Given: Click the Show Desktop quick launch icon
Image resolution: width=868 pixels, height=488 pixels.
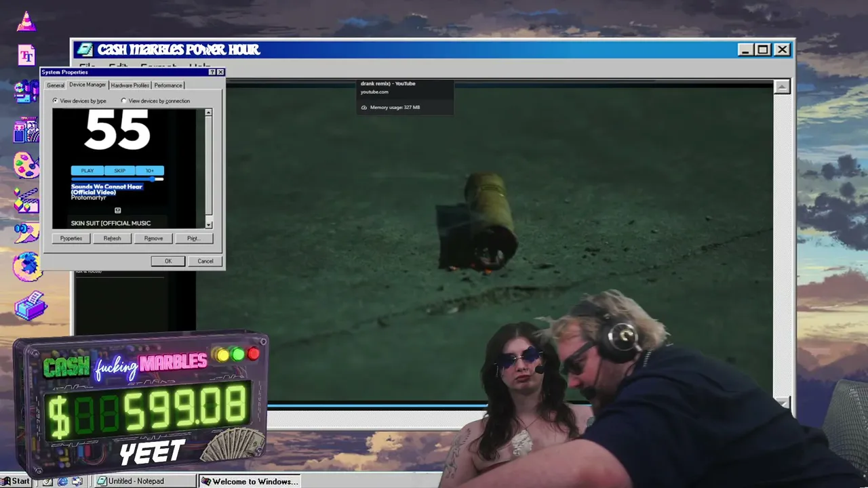Looking at the screenshot, I should coord(47,481).
